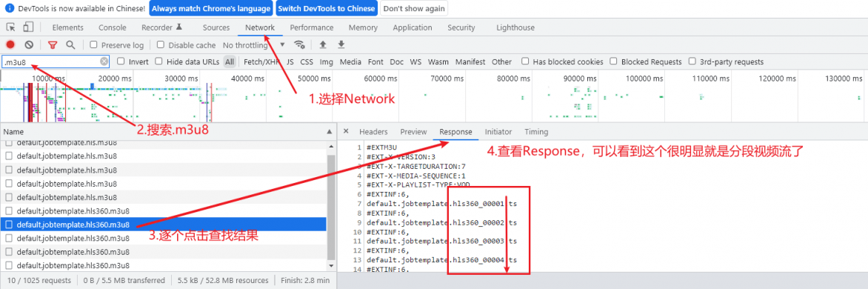Open the Memory tab
This screenshot has height=289, width=868.
pos(363,27)
